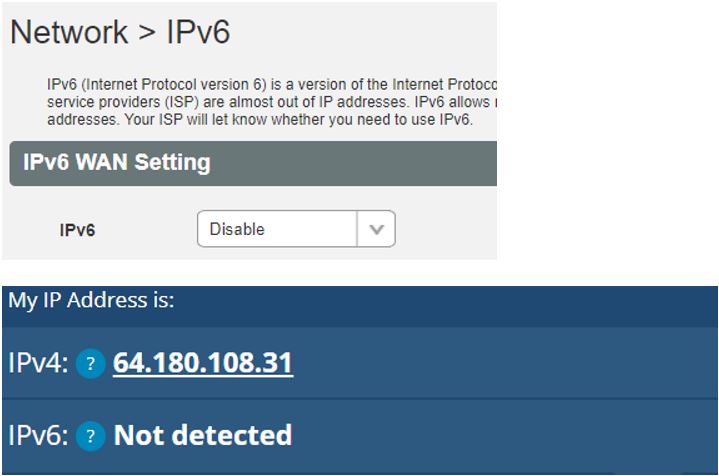Click the IPv6 WAN Setting section header
This screenshot has height=476, width=719.
click(x=253, y=163)
